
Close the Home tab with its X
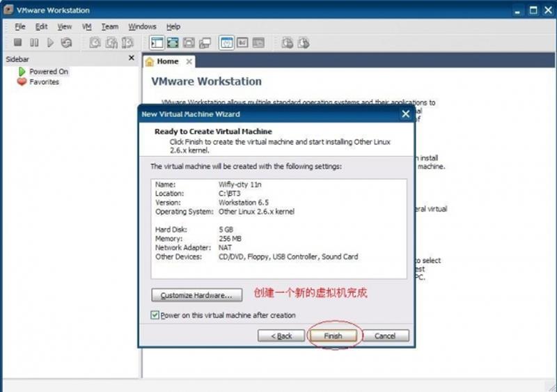coord(189,62)
